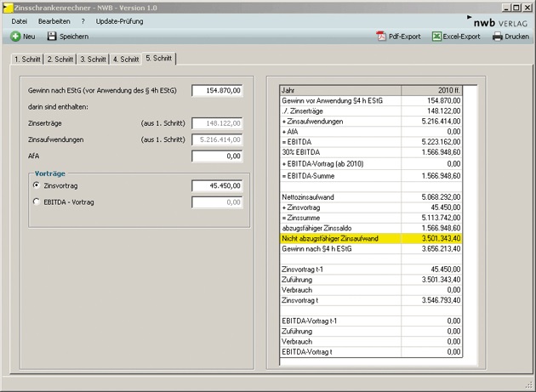Export via the Pdf-Export icon
The height and width of the screenshot is (392, 536).
381,37
